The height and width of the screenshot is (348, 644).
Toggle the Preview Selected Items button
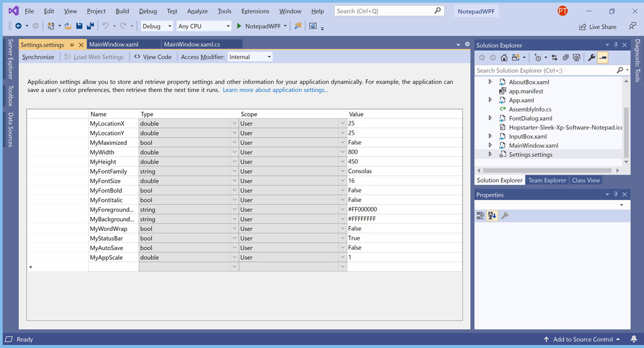coord(603,58)
